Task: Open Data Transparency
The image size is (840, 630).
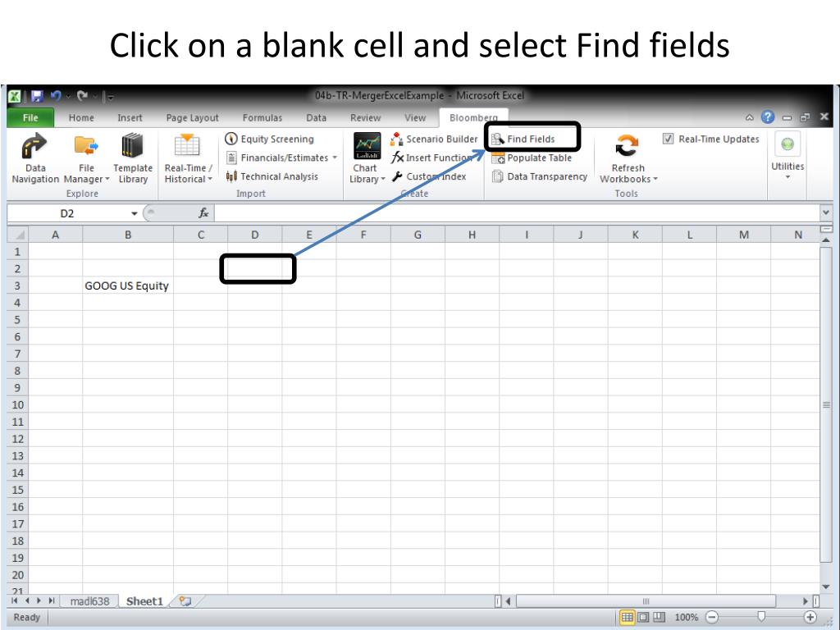Action: click(x=540, y=176)
